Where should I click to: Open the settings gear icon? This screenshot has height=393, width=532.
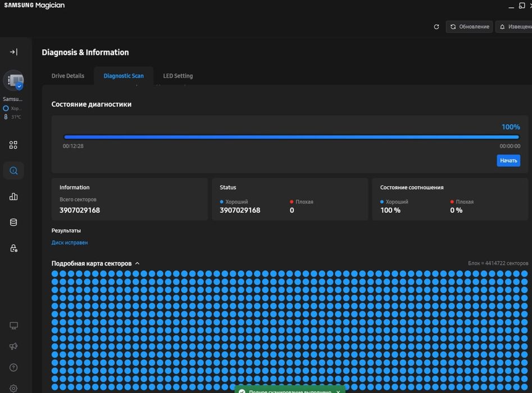pyautogui.click(x=13, y=389)
